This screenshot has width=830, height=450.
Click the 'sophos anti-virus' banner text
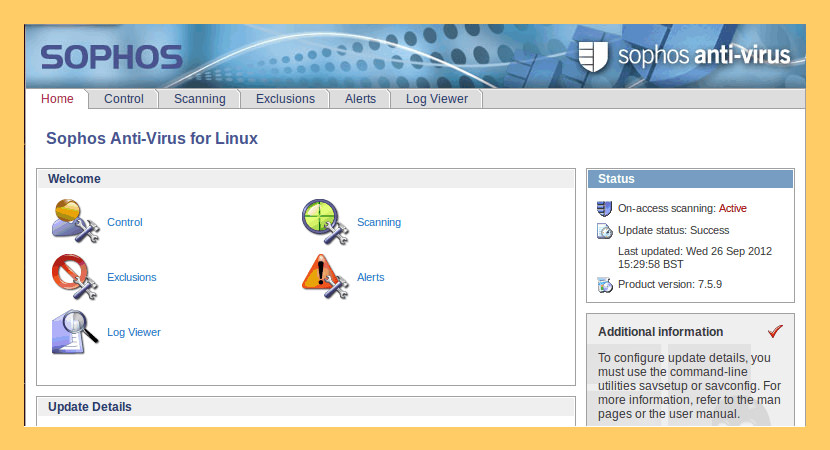point(704,56)
